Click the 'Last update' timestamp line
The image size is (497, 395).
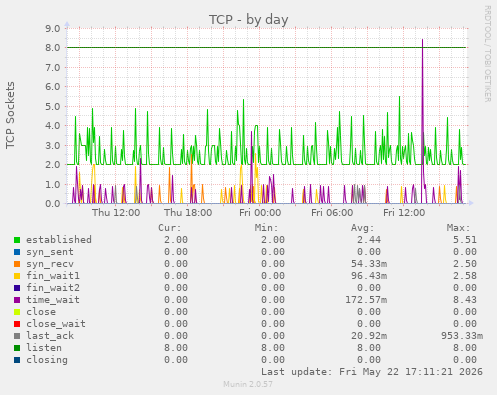tap(372, 372)
